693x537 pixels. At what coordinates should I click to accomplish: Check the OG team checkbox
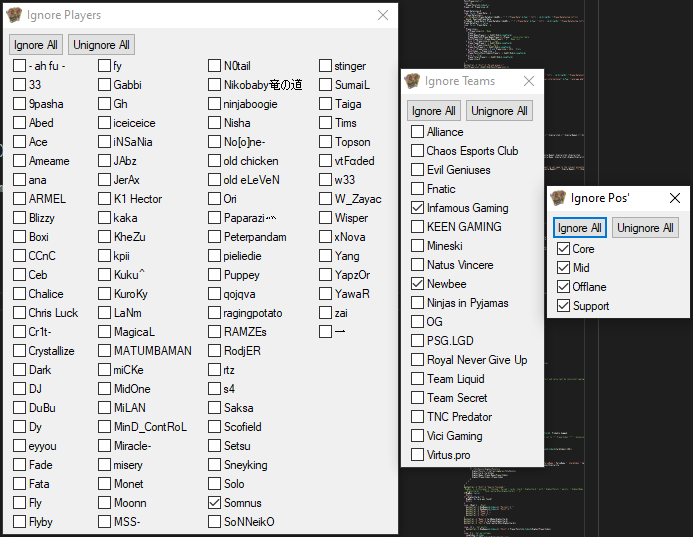[417, 321]
